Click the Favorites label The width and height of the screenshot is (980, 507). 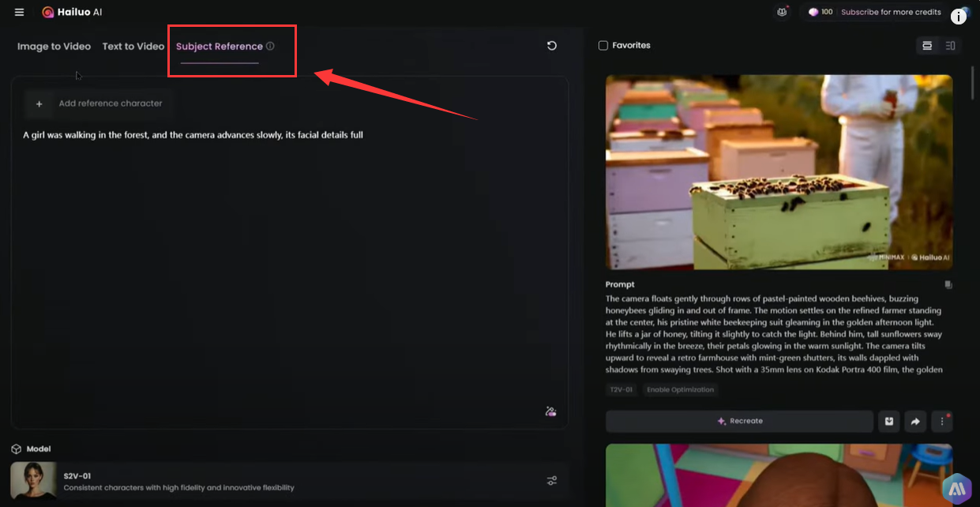click(x=631, y=46)
